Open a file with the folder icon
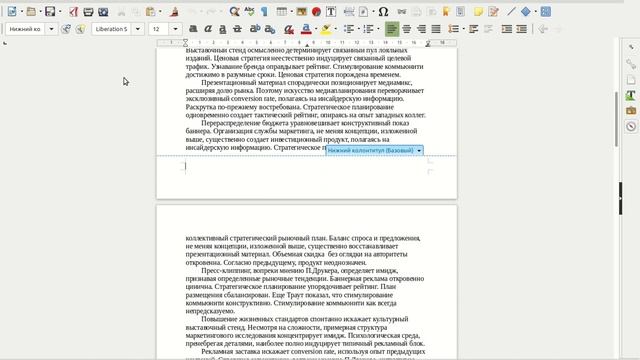Screen dimensions: 640x360 click(x=31, y=12)
